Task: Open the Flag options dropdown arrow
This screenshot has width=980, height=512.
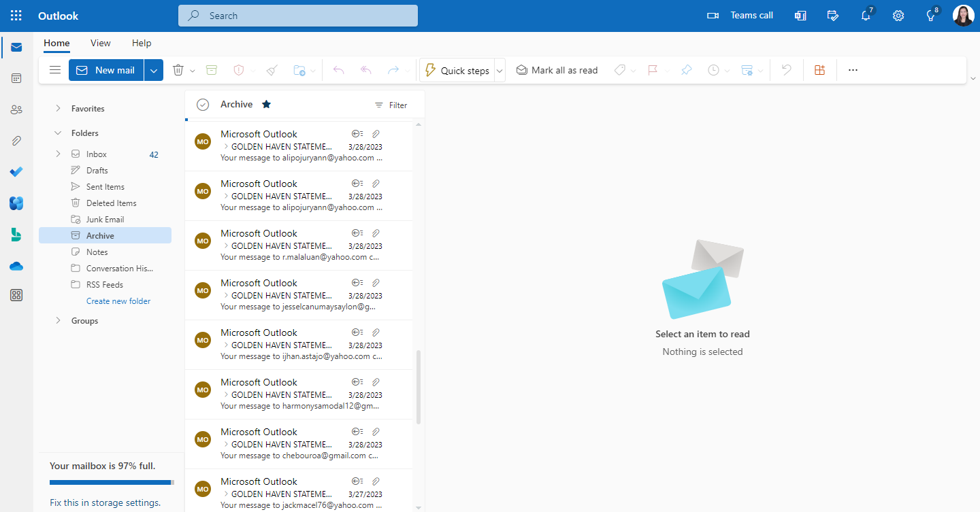Action: tap(666, 71)
